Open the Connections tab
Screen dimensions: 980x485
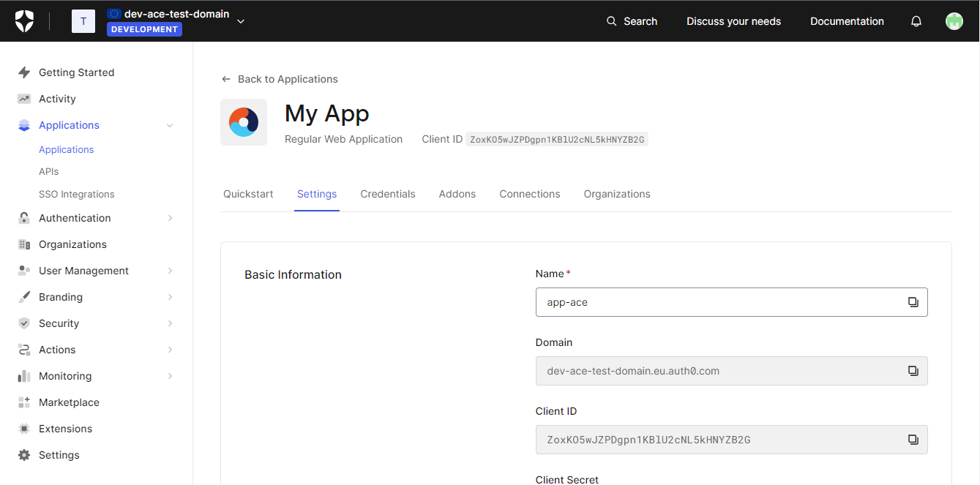(529, 193)
